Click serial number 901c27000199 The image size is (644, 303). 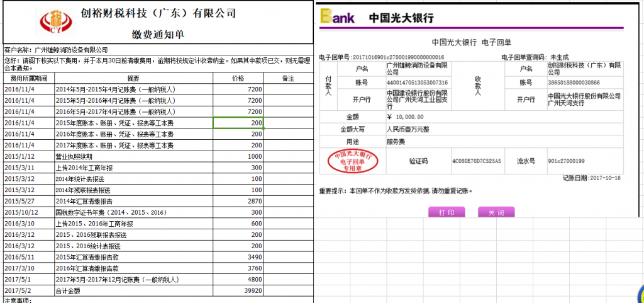point(567,161)
